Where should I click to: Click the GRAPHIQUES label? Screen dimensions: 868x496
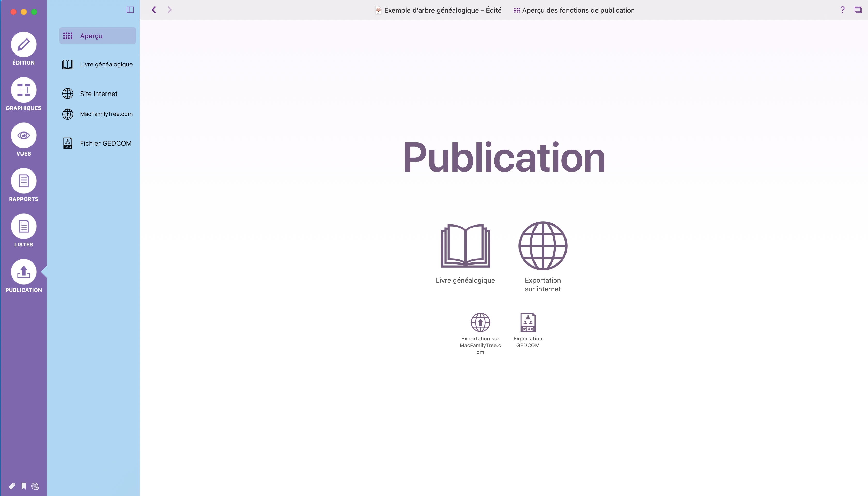point(24,108)
